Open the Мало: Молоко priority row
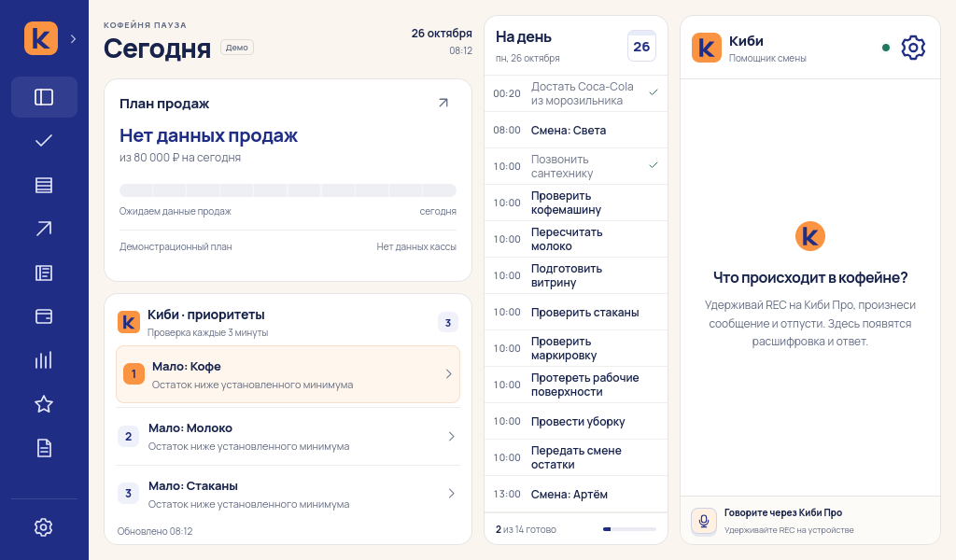The image size is (956, 560). pos(288,436)
